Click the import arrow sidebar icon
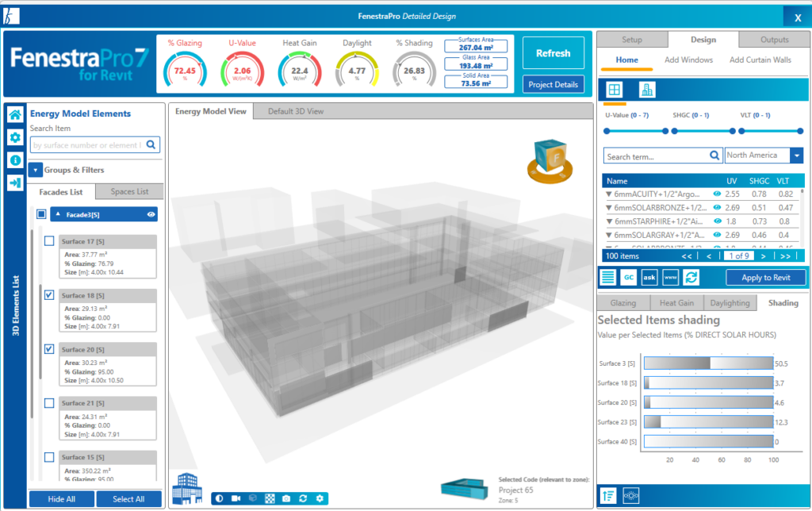The image size is (812, 511). point(15,183)
